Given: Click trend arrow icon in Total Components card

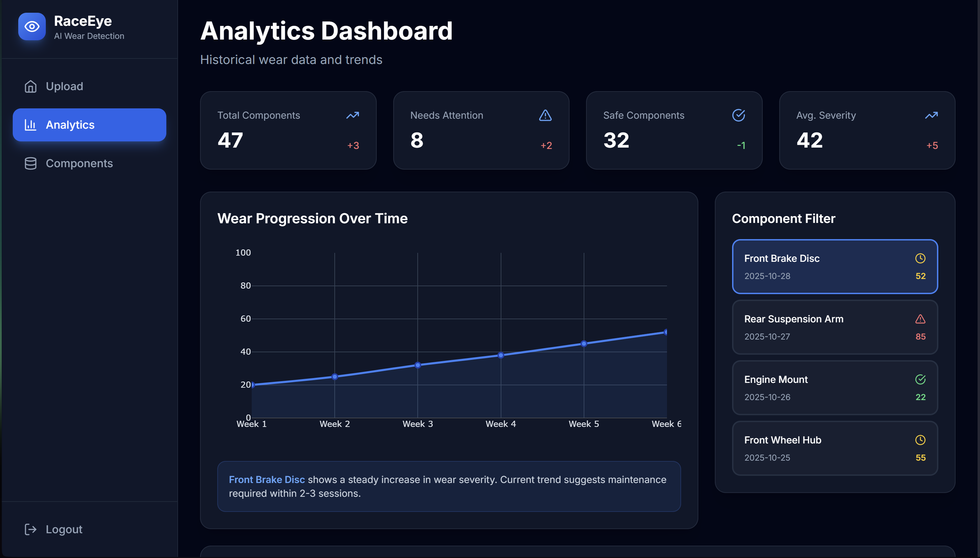Looking at the screenshot, I should click(353, 115).
